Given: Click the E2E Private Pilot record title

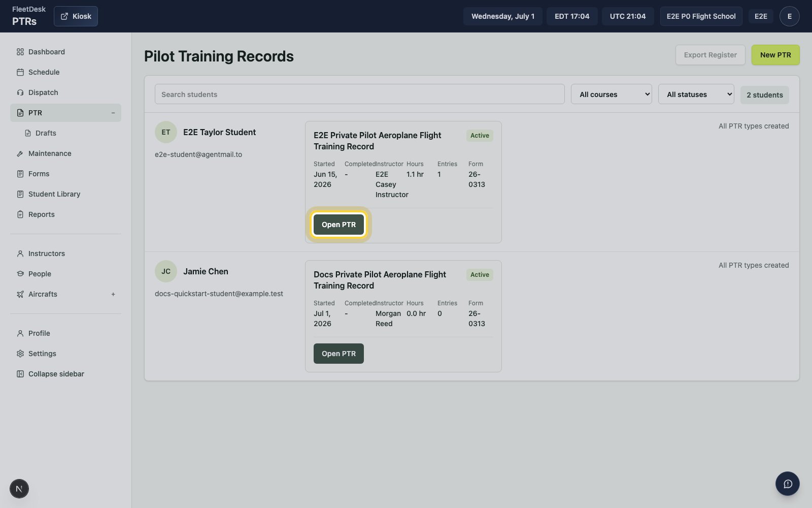Looking at the screenshot, I should (x=377, y=141).
